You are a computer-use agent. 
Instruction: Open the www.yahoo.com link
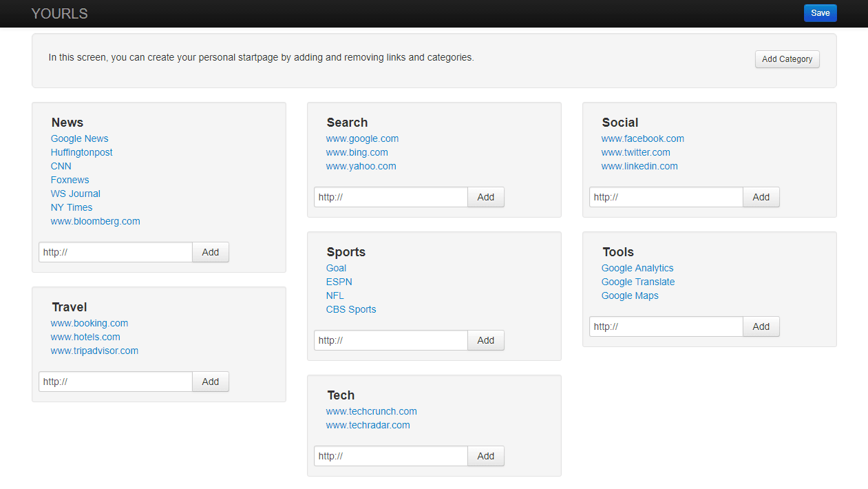(361, 166)
